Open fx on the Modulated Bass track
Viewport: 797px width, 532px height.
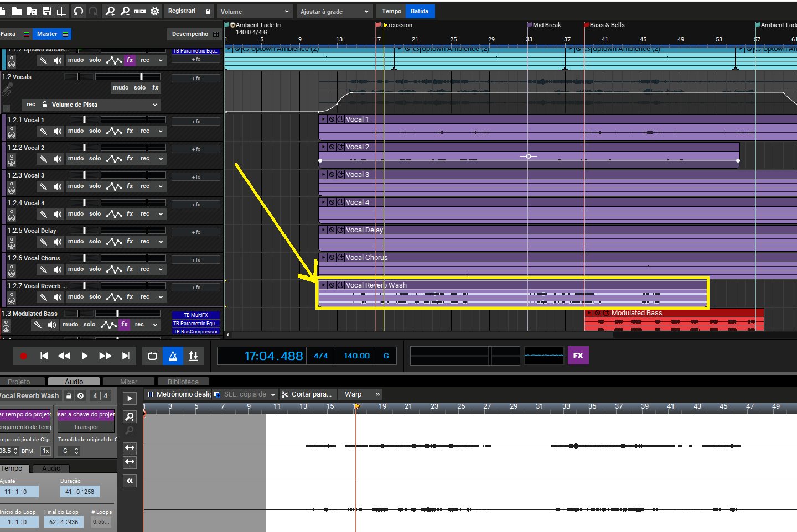coord(125,325)
